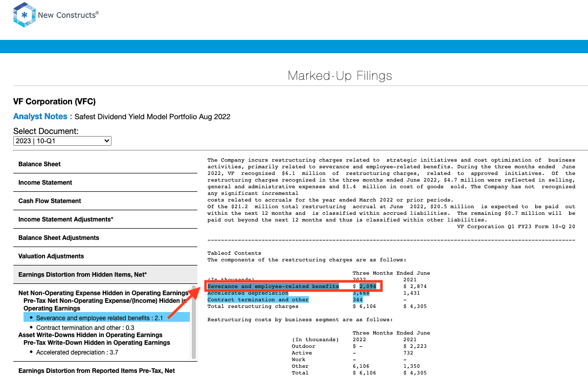Click the Outdoor segment row label
The image size is (588, 377).
(303, 346)
